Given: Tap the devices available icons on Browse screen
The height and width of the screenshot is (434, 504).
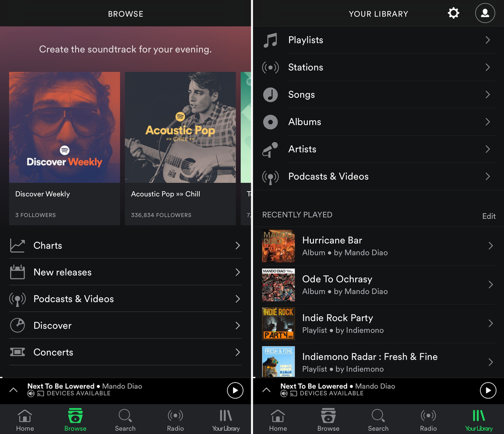Looking at the screenshot, I should pyautogui.click(x=35, y=394).
